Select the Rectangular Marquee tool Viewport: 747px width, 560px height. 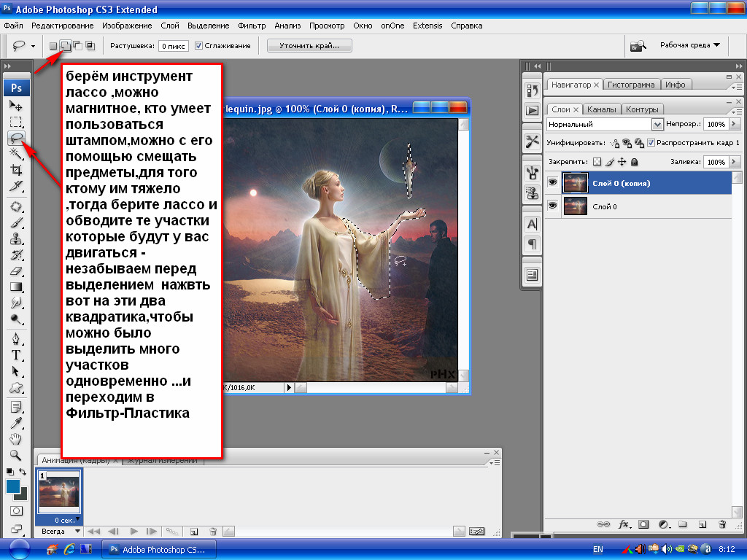[x=16, y=122]
